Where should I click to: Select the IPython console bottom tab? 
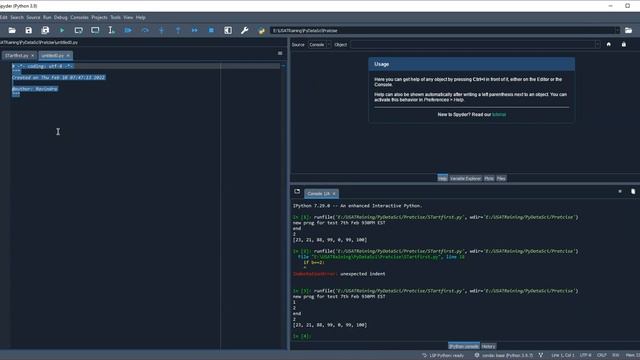coord(464,346)
